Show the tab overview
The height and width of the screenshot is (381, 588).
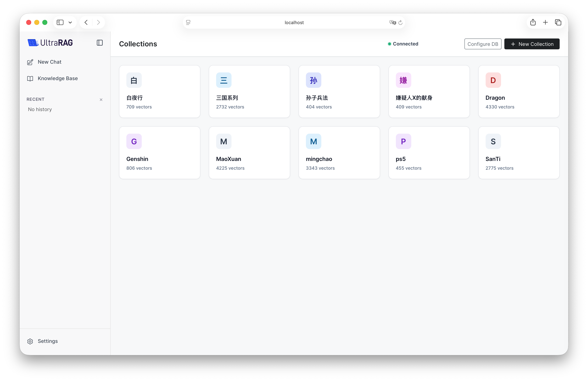[558, 22]
